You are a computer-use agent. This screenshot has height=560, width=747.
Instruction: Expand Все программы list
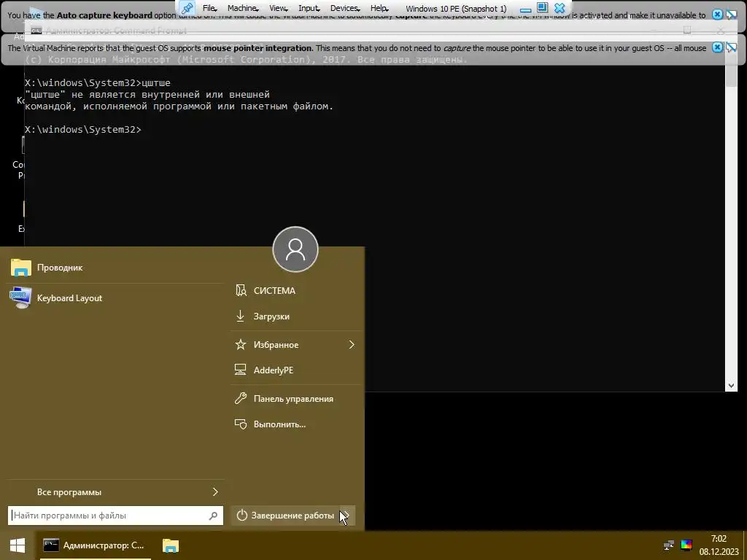coord(116,492)
